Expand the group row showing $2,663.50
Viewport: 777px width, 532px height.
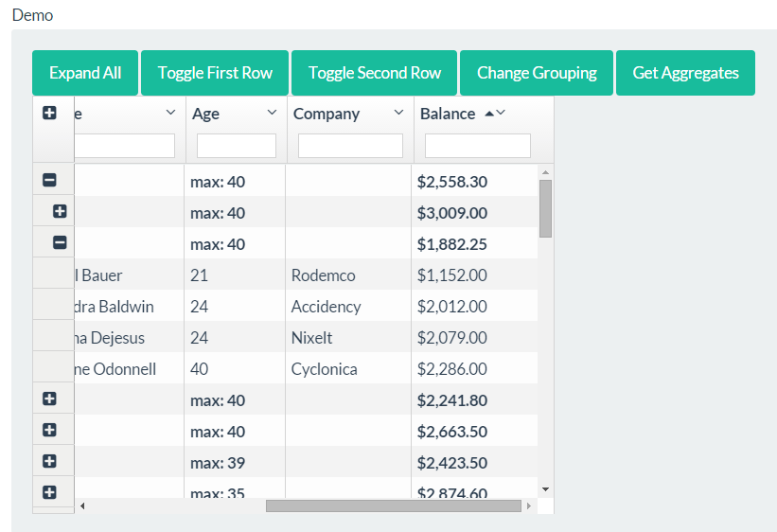point(50,430)
